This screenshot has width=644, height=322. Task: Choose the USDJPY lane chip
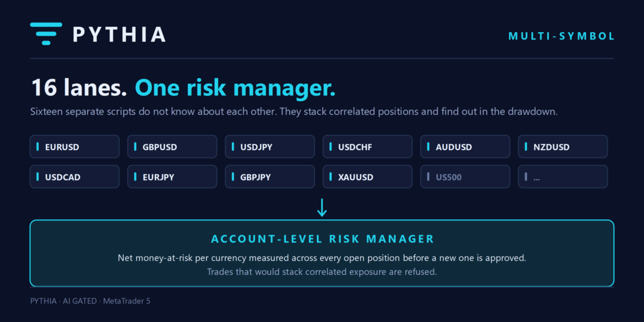coord(270,147)
